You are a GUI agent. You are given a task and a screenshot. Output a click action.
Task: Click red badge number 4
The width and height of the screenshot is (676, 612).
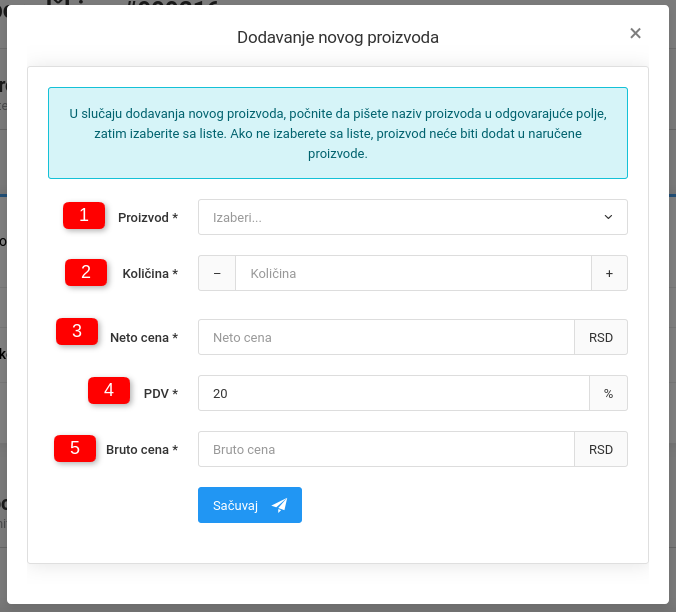(109, 390)
